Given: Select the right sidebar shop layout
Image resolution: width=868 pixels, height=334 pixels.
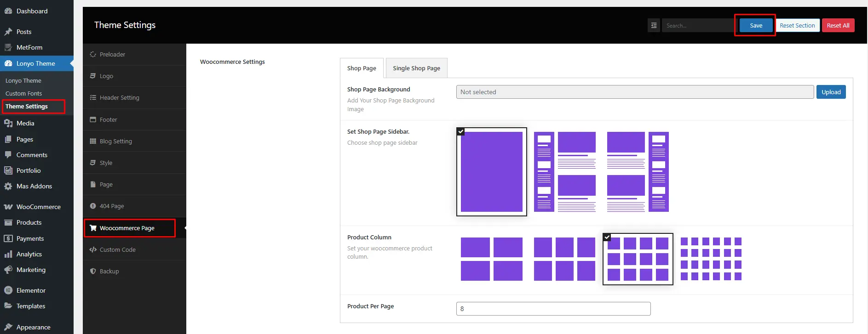Looking at the screenshot, I should coord(638,172).
